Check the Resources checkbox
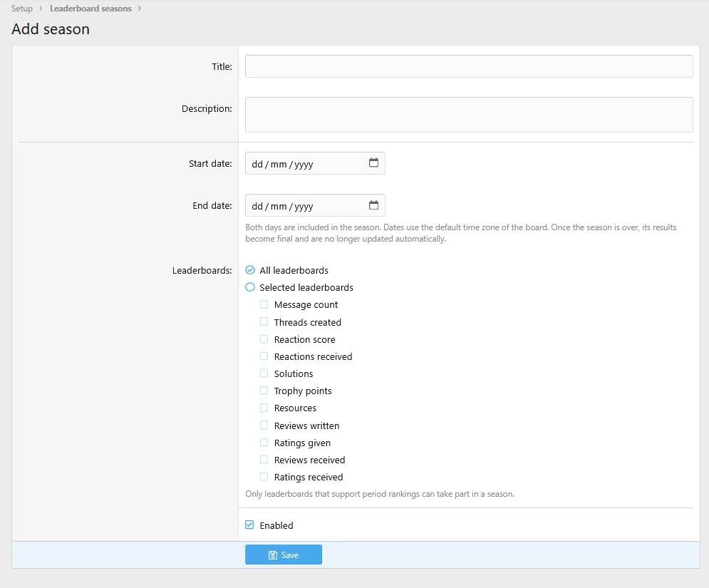 (264, 408)
